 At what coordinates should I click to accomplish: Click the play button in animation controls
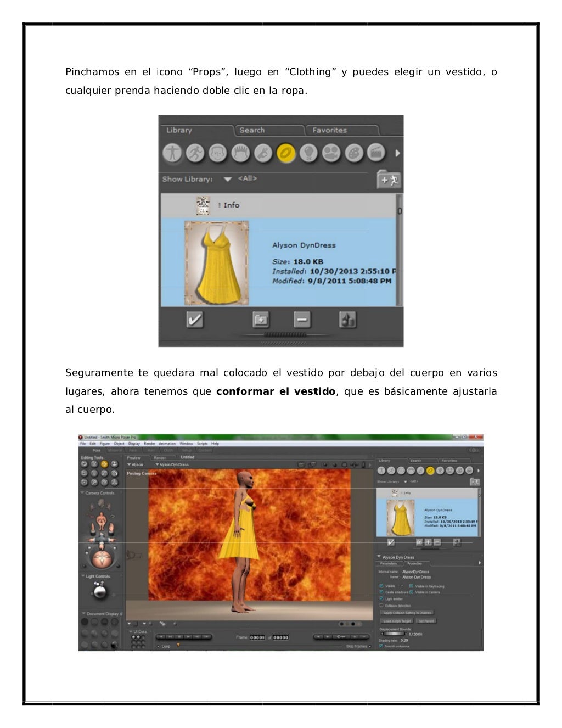pyautogui.click(x=188, y=636)
